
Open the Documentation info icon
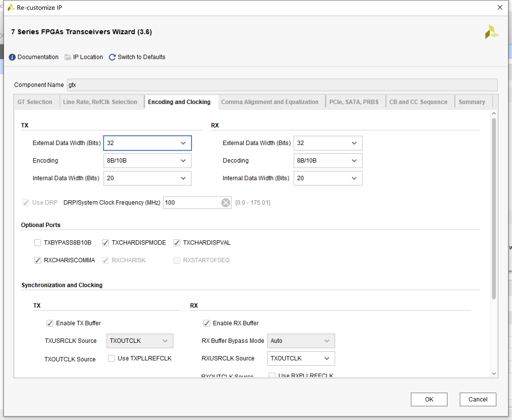[x=12, y=57]
